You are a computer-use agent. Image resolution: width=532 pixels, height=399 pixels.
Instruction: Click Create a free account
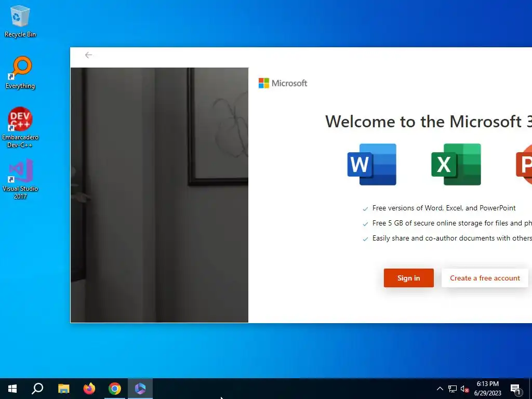pyautogui.click(x=485, y=278)
